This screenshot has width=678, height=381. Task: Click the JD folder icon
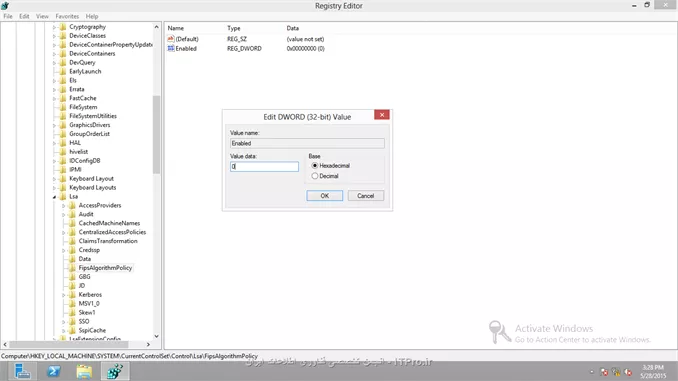click(72, 285)
